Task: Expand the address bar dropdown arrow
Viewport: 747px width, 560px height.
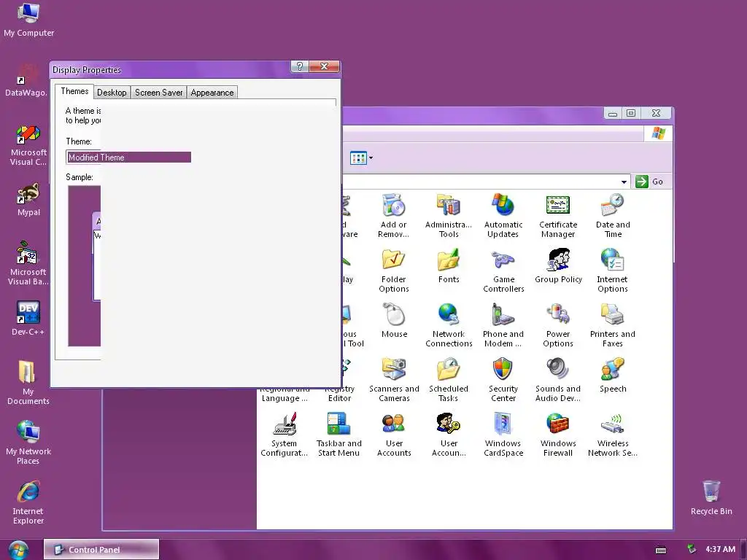Action: click(624, 182)
